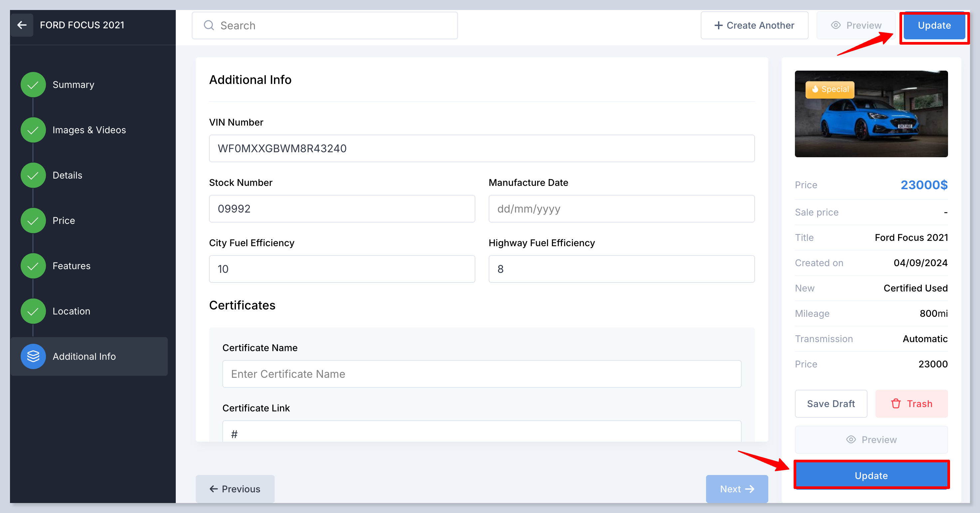The image size is (980, 513).
Task: Go to Previous step
Action: pyautogui.click(x=235, y=489)
